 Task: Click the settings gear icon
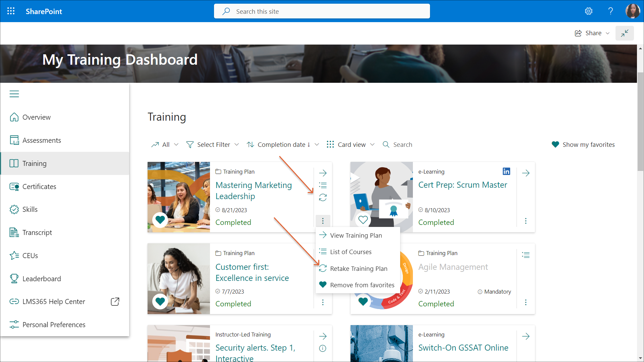pyautogui.click(x=588, y=11)
